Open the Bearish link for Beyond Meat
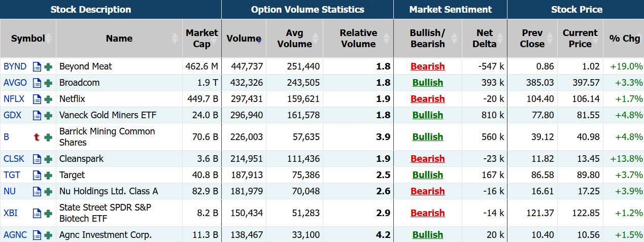Screen dimensions: 644x242 [x=427, y=66]
